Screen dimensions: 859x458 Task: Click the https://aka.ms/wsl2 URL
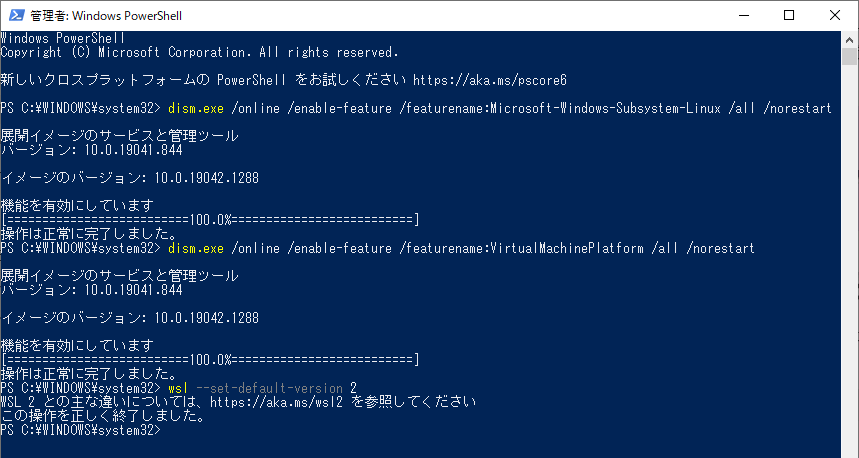pos(276,402)
